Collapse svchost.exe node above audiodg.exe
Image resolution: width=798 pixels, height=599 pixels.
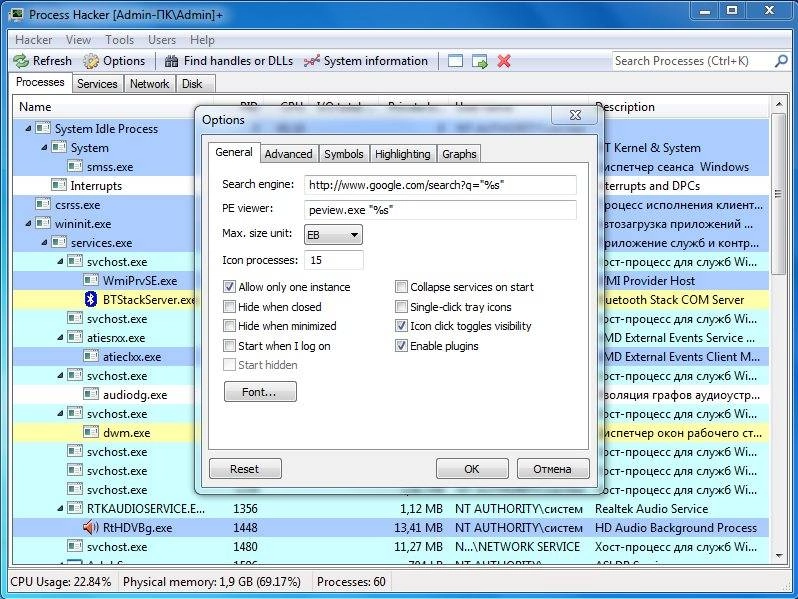coord(60,376)
